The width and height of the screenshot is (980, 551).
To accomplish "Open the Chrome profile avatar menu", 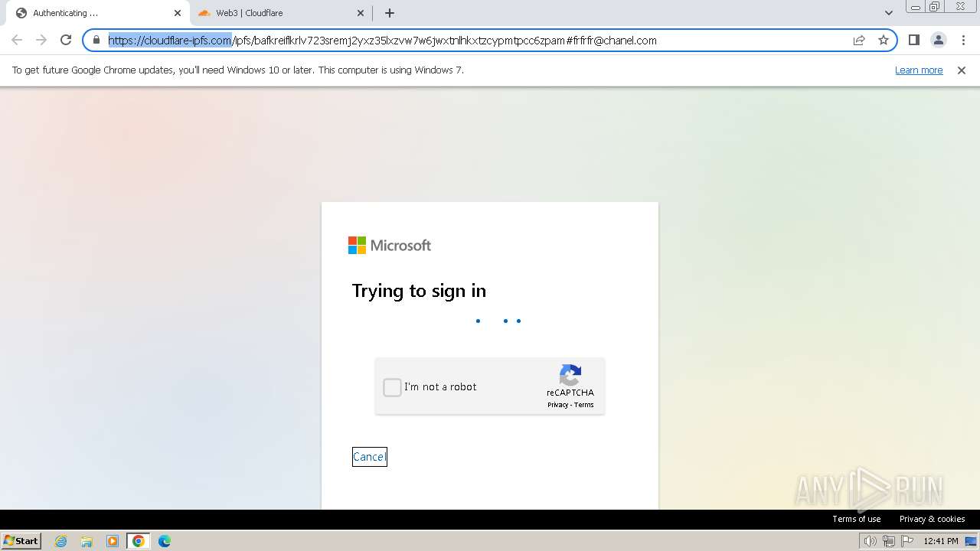I will pos(939,41).
